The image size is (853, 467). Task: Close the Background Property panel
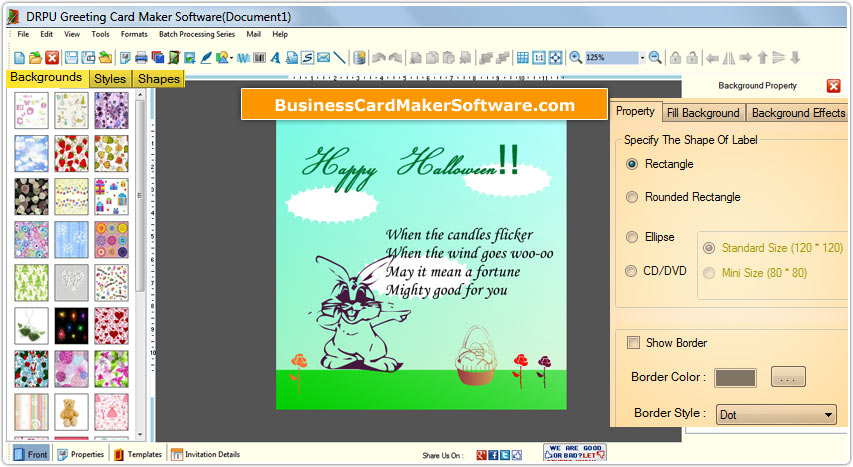pos(833,85)
